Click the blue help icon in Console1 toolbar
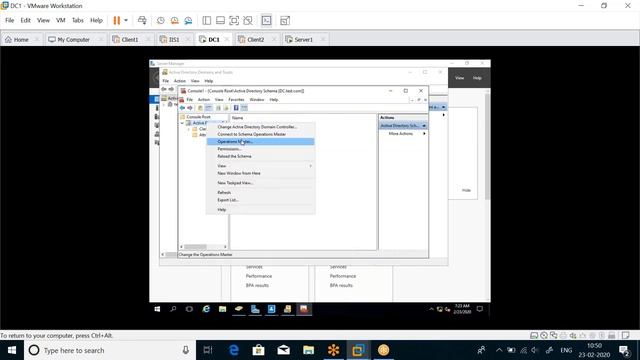Screen dimensions: 640x360 click(236, 108)
